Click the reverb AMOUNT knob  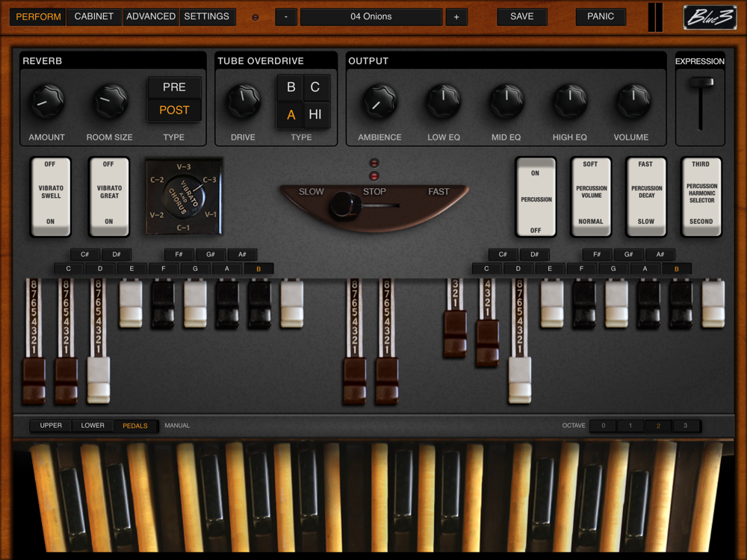pos(48,102)
